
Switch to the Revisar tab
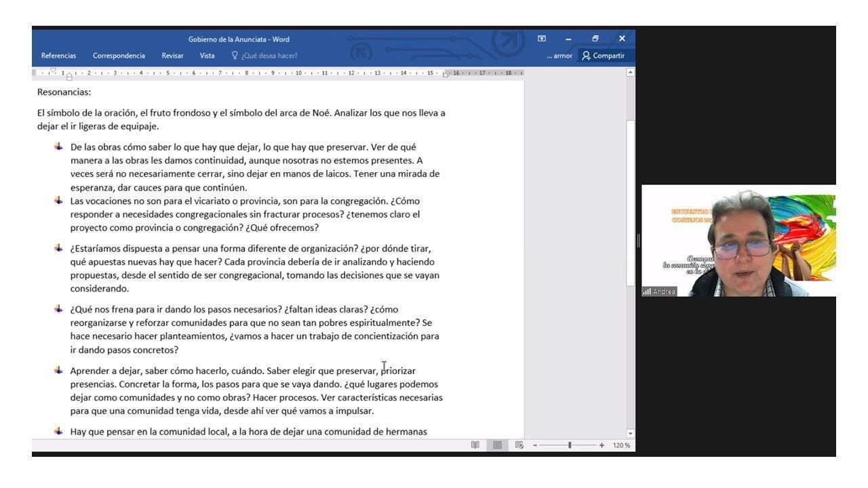pyautogui.click(x=172, y=56)
